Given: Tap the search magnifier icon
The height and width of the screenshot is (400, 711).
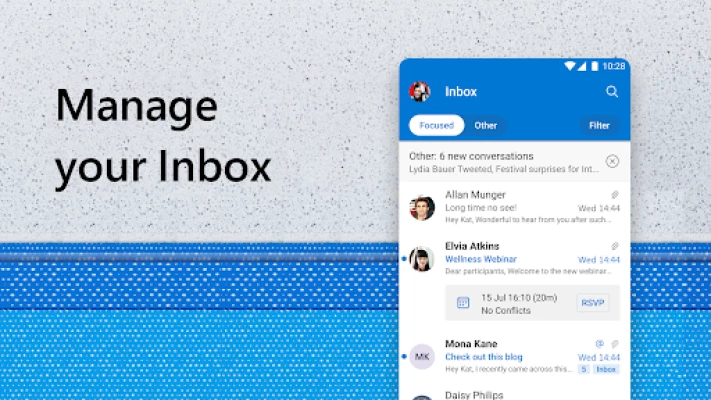Looking at the screenshot, I should (612, 92).
